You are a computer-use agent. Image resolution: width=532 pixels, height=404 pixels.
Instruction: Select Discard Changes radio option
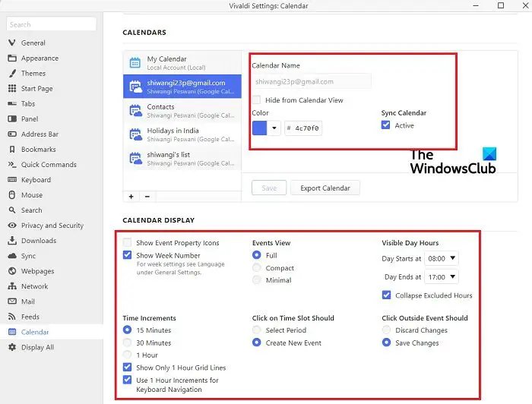tap(386, 330)
